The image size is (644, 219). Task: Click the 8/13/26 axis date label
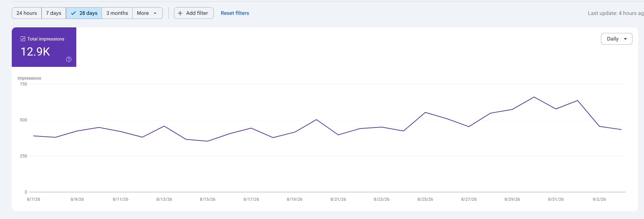(164, 199)
